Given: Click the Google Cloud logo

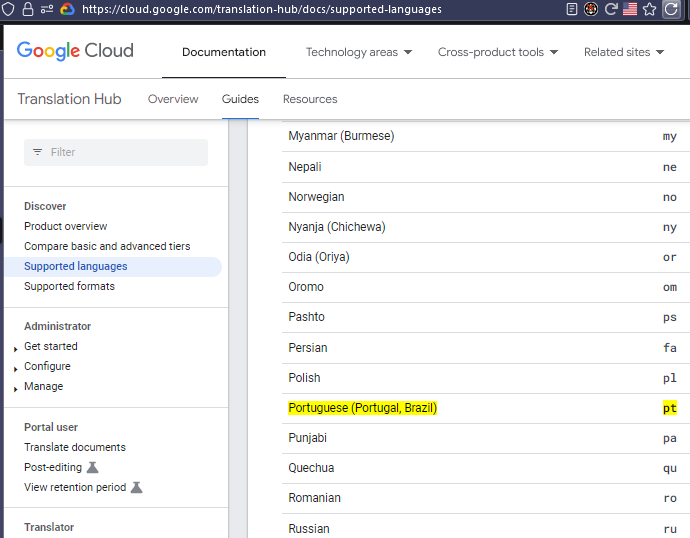Looking at the screenshot, I should (x=75, y=51).
